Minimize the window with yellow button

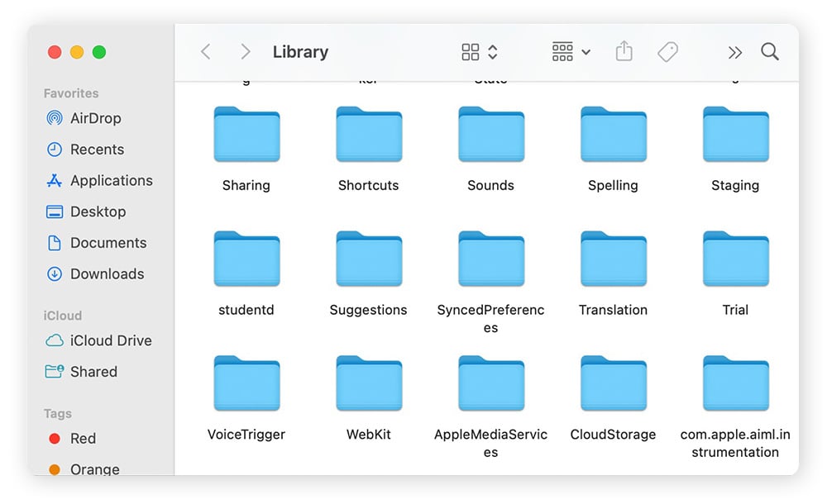76,52
